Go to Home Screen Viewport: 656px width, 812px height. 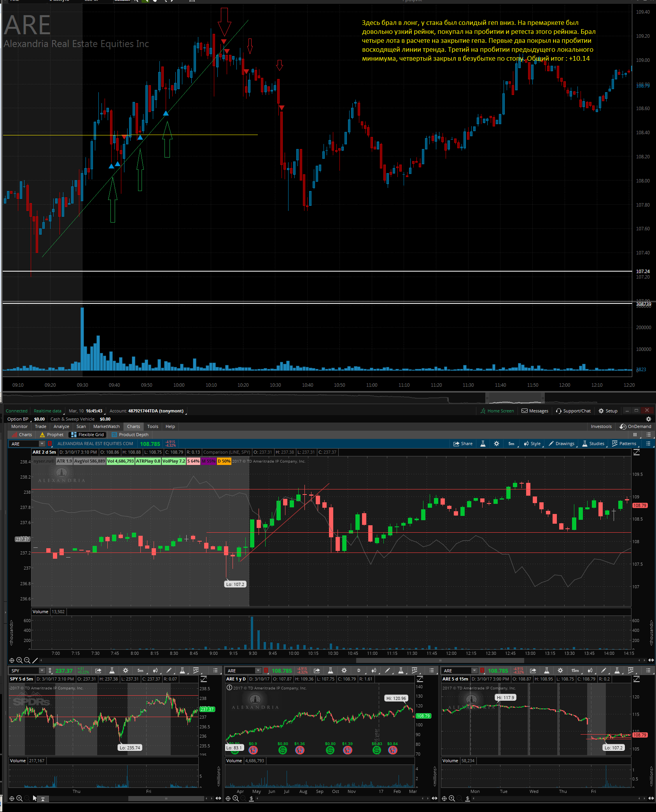tap(497, 411)
